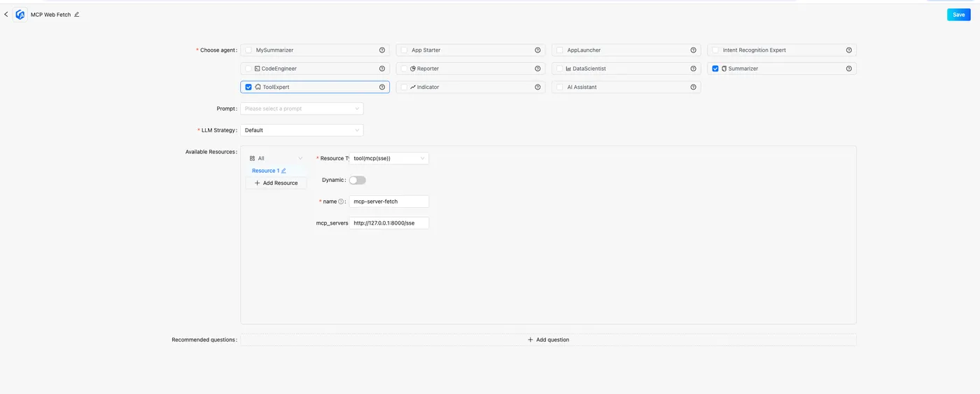The image size is (980, 394).
Task: Open help icon for Indicator agent
Action: [538, 87]
